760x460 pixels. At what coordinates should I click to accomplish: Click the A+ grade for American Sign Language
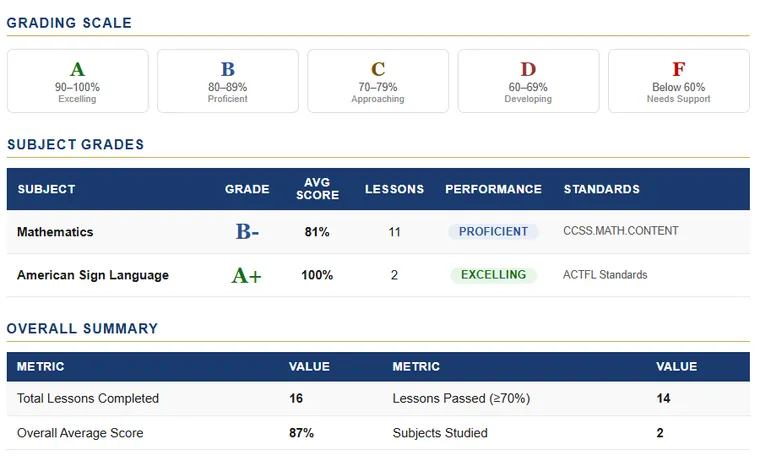pyautogui.click(x=247, y=275)
